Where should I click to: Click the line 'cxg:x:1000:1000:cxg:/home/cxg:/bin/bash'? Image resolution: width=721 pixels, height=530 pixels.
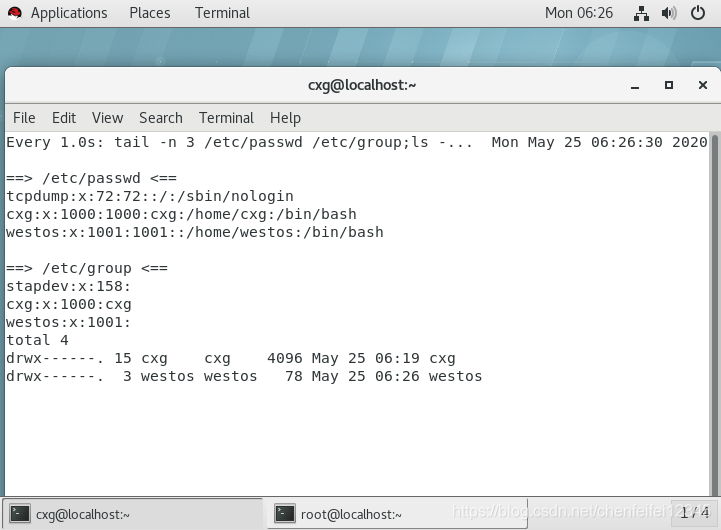pyautogui.click(x=182, y=214)
